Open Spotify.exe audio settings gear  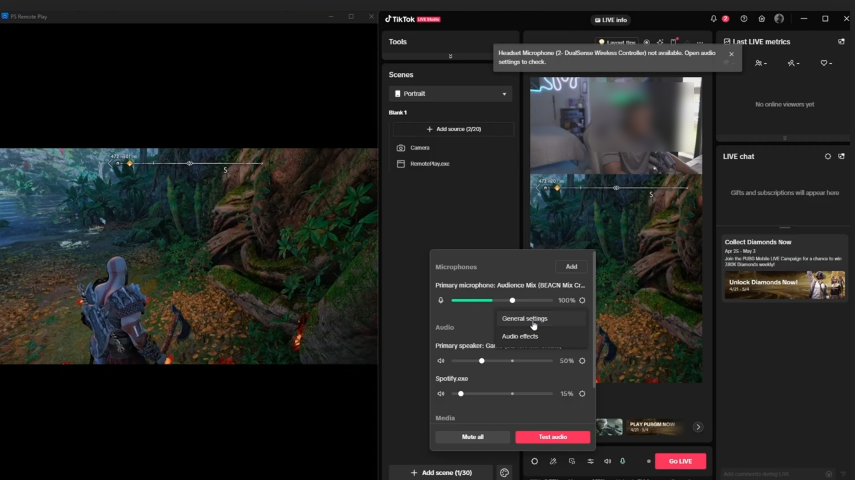click(x=582, y=394)
